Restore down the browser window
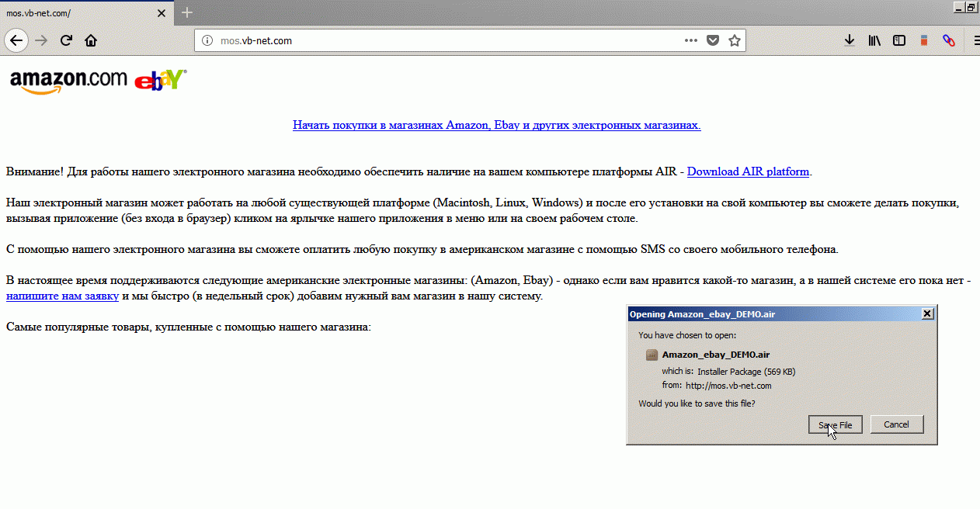980x509 pixels. click(x=971, y=6)
